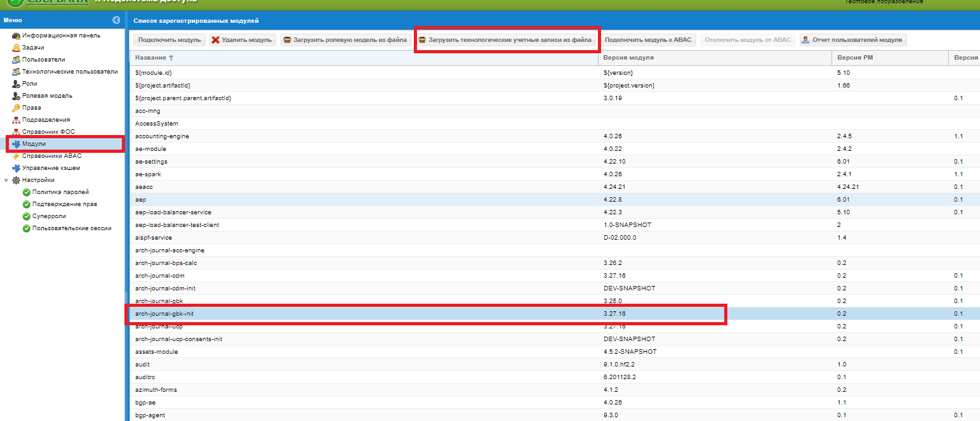Image resolution: width=980 pixels, height=421 pixels.
Task: Click the Подразделения org chart icon
Action: [x=17, y=120]
